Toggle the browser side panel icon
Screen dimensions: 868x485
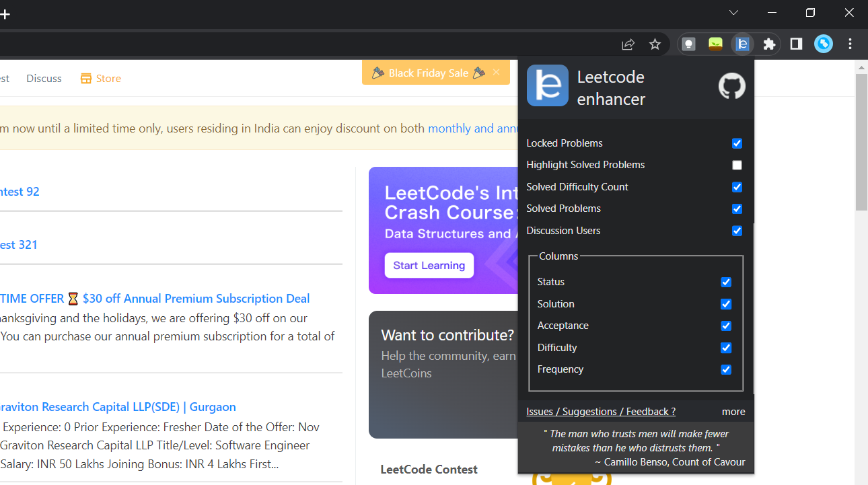click(x=796, y=44)
